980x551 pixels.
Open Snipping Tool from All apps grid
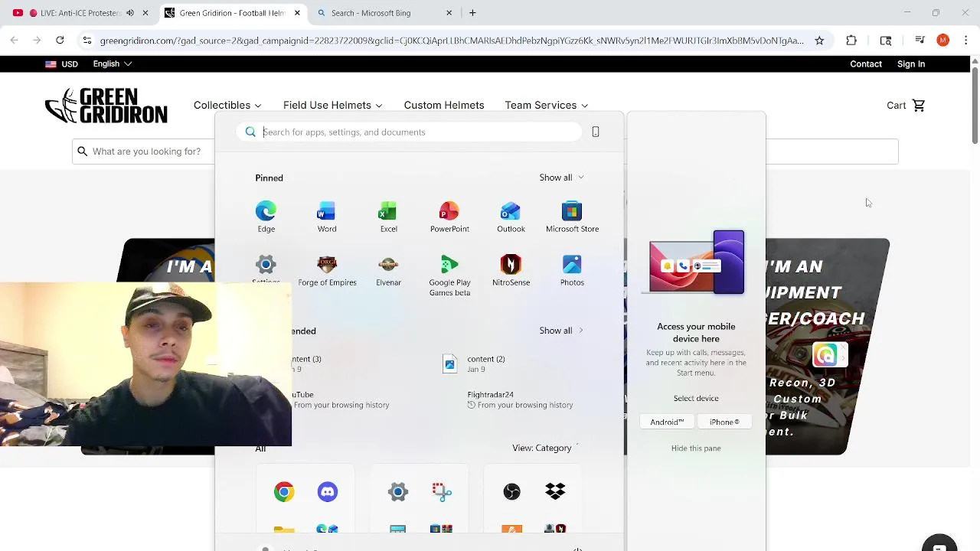click(x=442, y=491)
